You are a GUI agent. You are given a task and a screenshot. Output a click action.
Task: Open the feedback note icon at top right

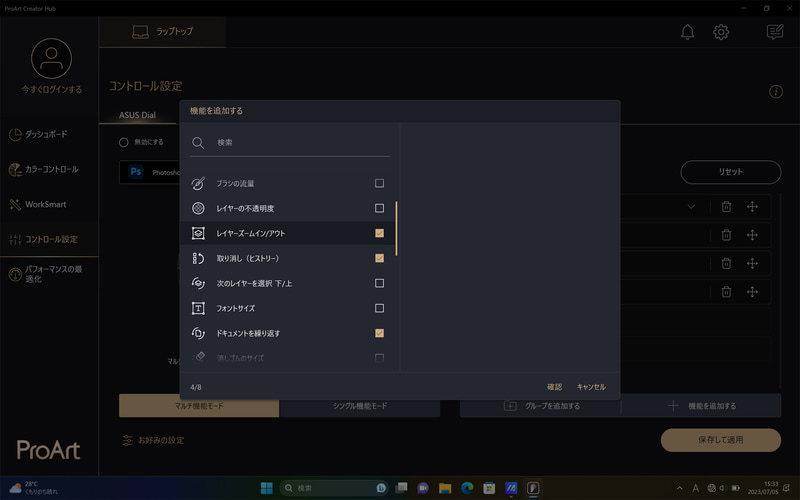(775, 32)
